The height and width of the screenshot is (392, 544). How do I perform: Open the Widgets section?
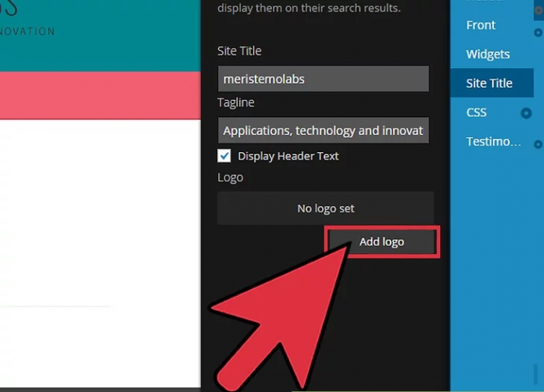coord(488,54)
